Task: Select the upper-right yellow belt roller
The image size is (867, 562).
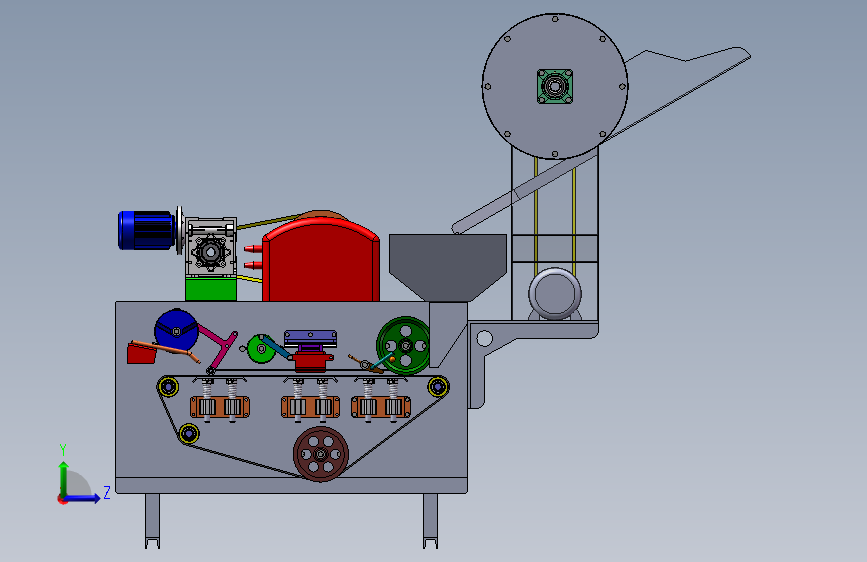Action: point(438,386)
